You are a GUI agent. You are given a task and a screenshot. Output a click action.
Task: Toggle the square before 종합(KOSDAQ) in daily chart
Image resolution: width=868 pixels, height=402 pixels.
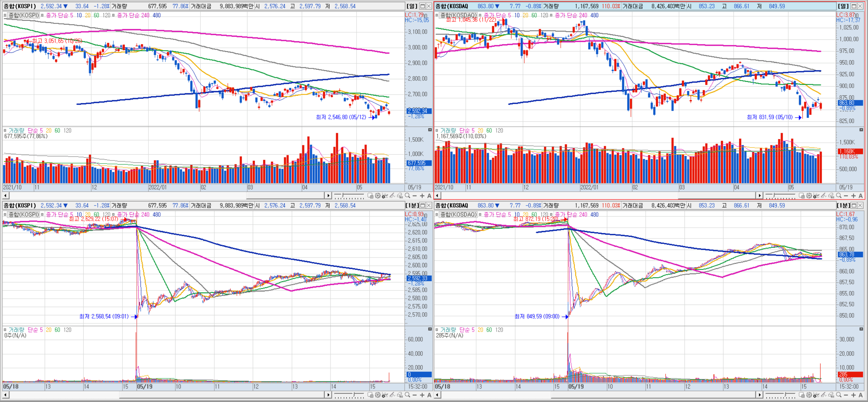(x=437, y=15)
